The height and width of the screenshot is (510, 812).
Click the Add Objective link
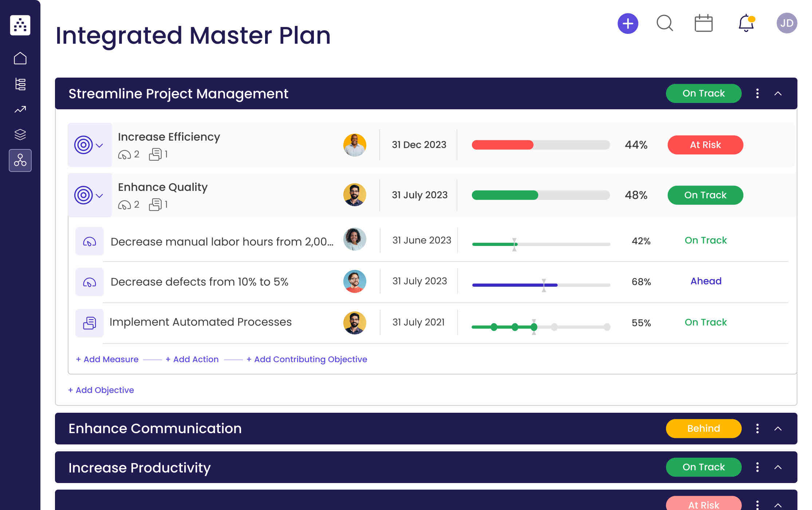(x=101, y=390)
